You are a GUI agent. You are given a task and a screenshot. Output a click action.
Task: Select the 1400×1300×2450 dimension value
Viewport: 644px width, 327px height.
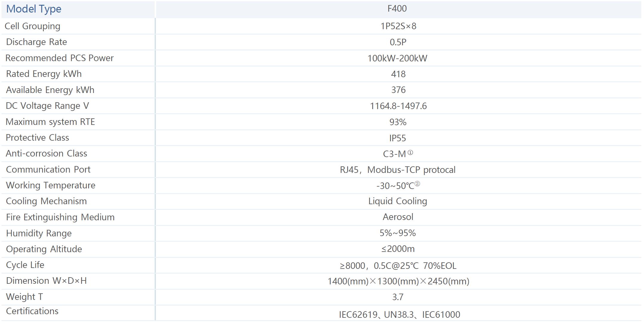[398, 281]
